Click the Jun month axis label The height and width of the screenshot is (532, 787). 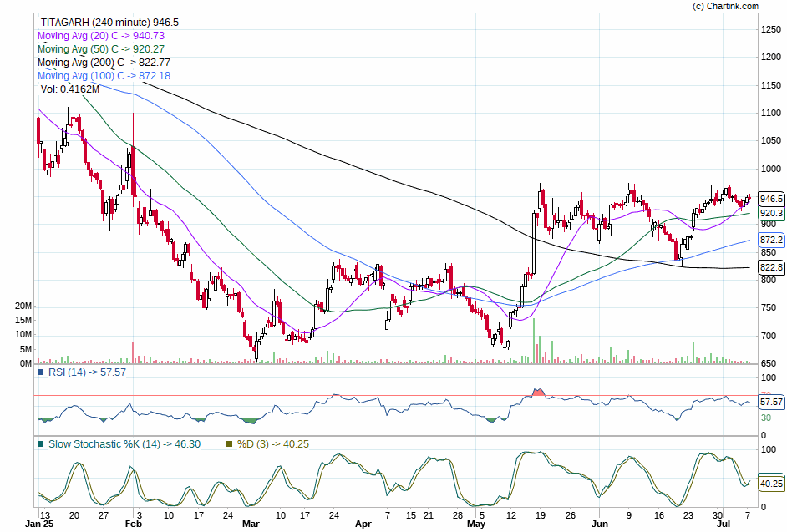[x=599, y=524]
